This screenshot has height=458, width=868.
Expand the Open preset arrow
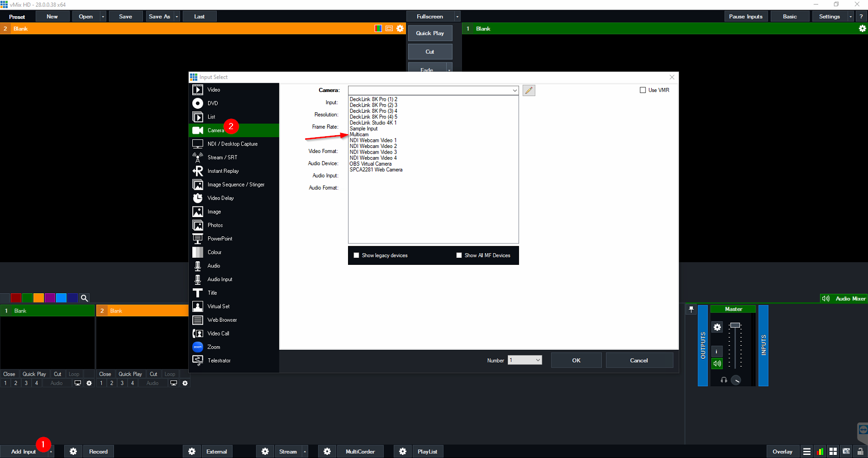pyautogui.click(x=103, y=17)
